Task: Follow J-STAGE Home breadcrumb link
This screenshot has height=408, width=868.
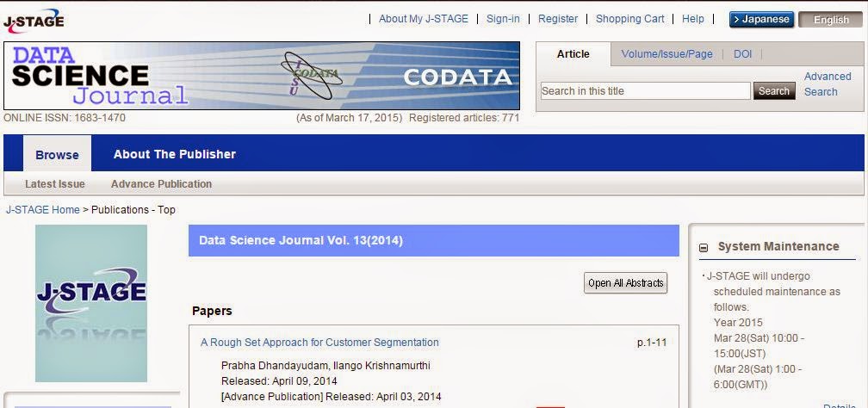Action: 43,210
